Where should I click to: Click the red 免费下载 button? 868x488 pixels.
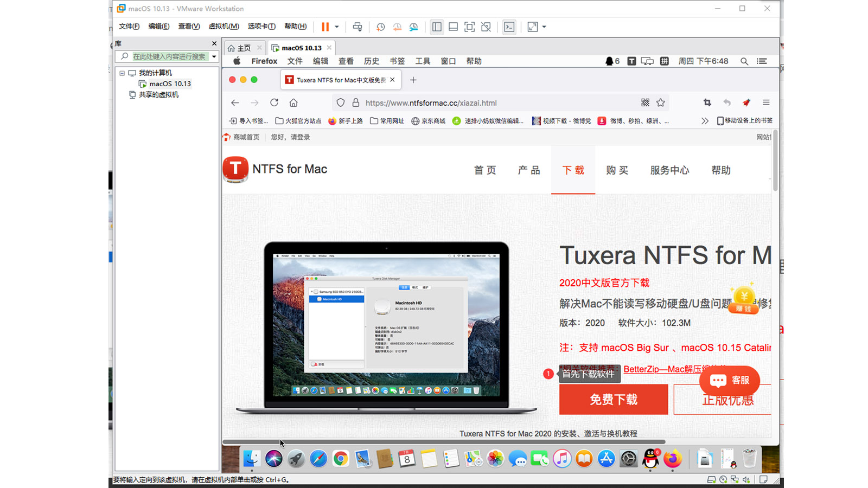(x=614, y=400)
